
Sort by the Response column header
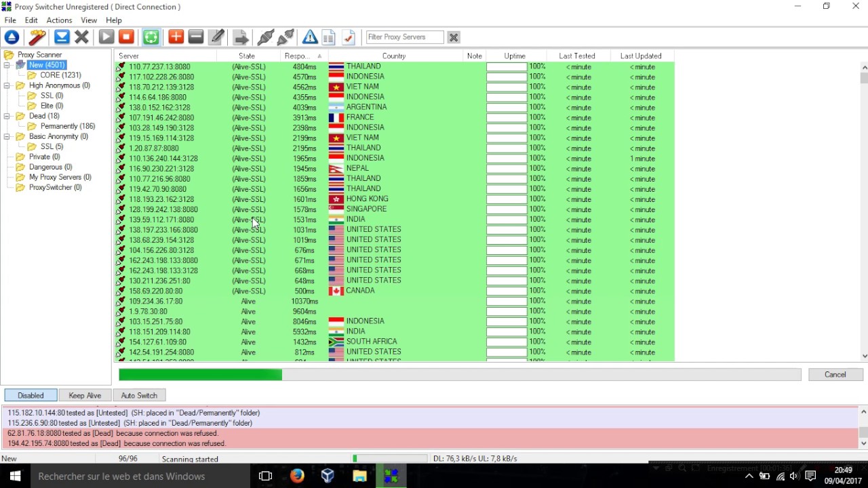click(x=304, y=56)
